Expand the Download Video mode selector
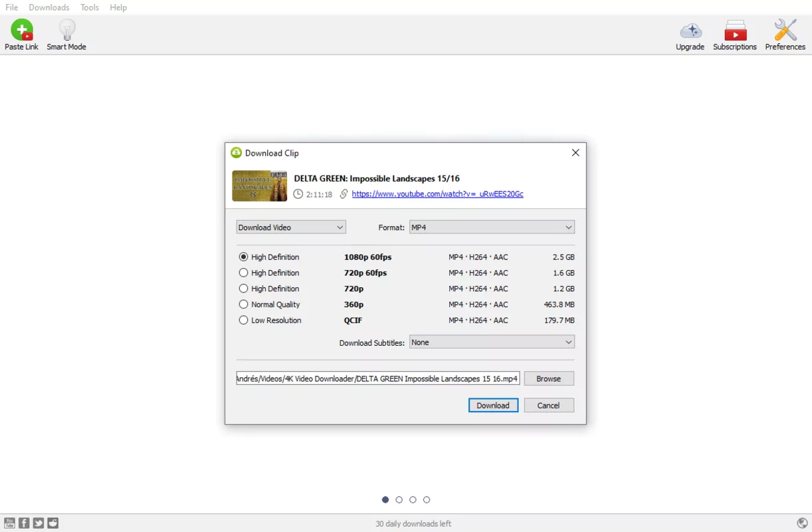 point(290,227)
